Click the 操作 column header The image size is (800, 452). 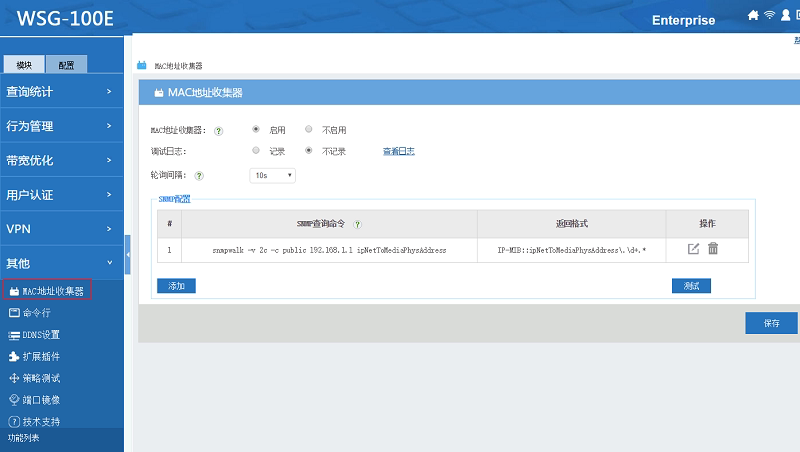[707, 223]
